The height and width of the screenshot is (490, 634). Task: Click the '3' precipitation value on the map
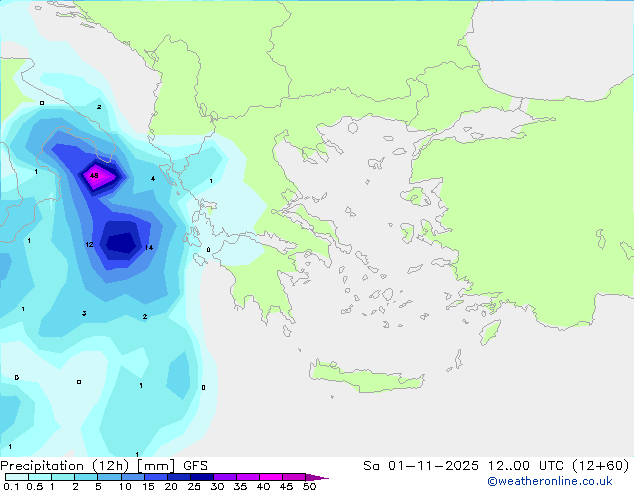tap(84, 313)
